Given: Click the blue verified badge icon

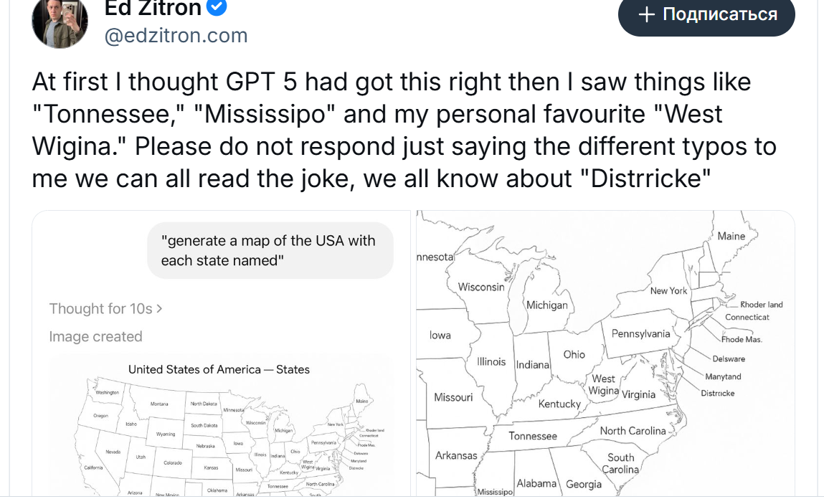Looking at the screenshot, I should coord(217,7).
